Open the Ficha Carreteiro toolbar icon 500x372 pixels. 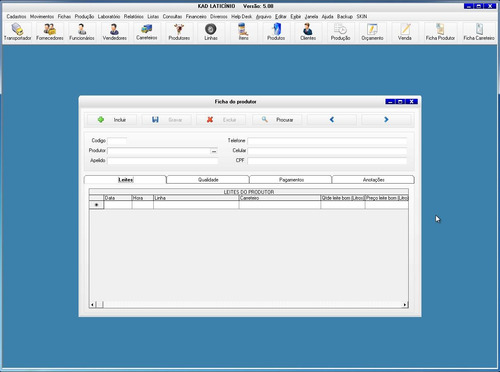click(479, 32)
